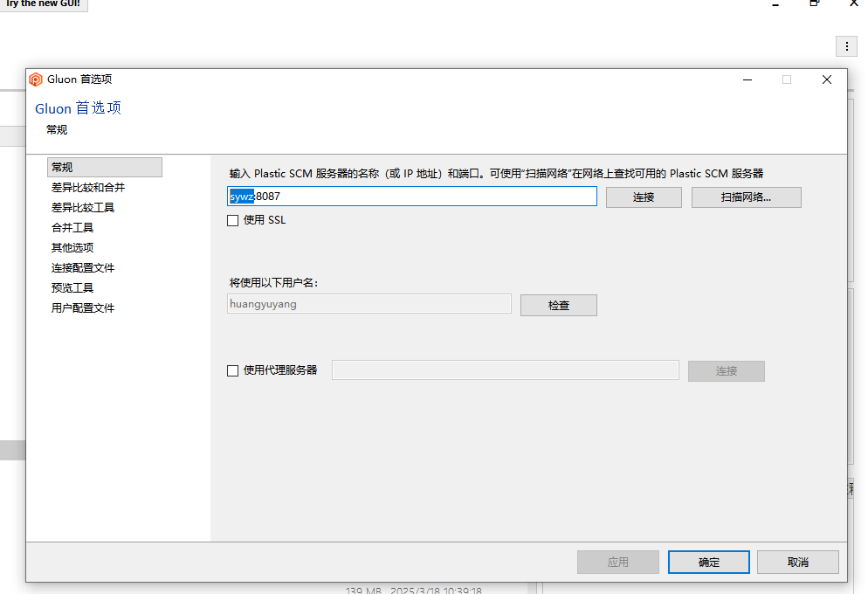Screen dimensions: 868x594
Task: Open 差异比较工具 preferences section
Action: (83, 208)
